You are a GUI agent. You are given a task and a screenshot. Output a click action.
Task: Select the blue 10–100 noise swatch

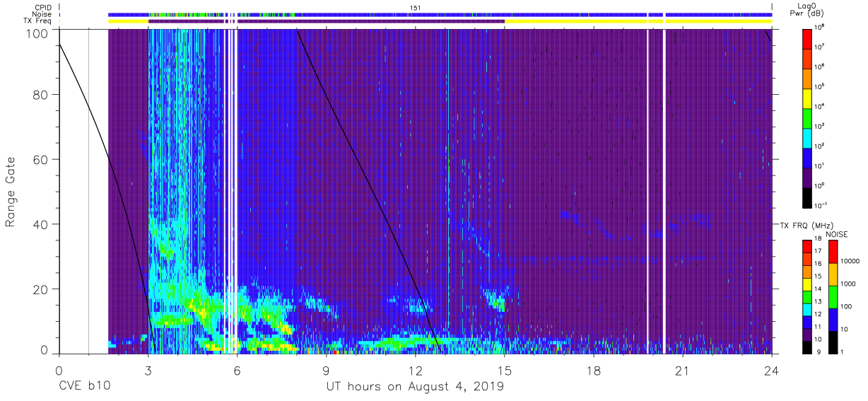833,320
